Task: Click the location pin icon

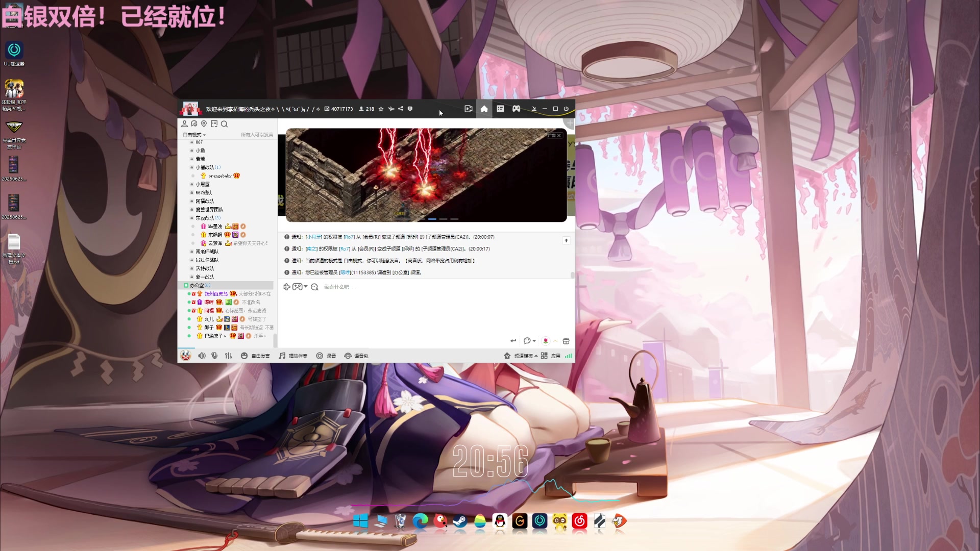Action: [204, 124]
